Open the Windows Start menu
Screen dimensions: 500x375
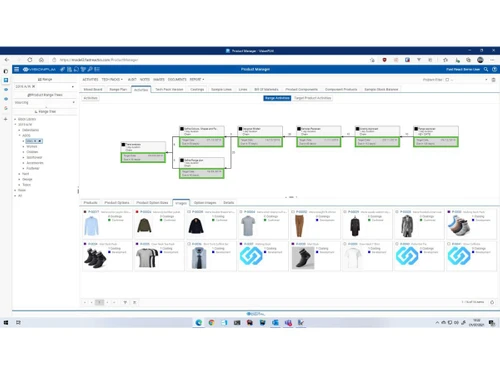pos(6,322)
